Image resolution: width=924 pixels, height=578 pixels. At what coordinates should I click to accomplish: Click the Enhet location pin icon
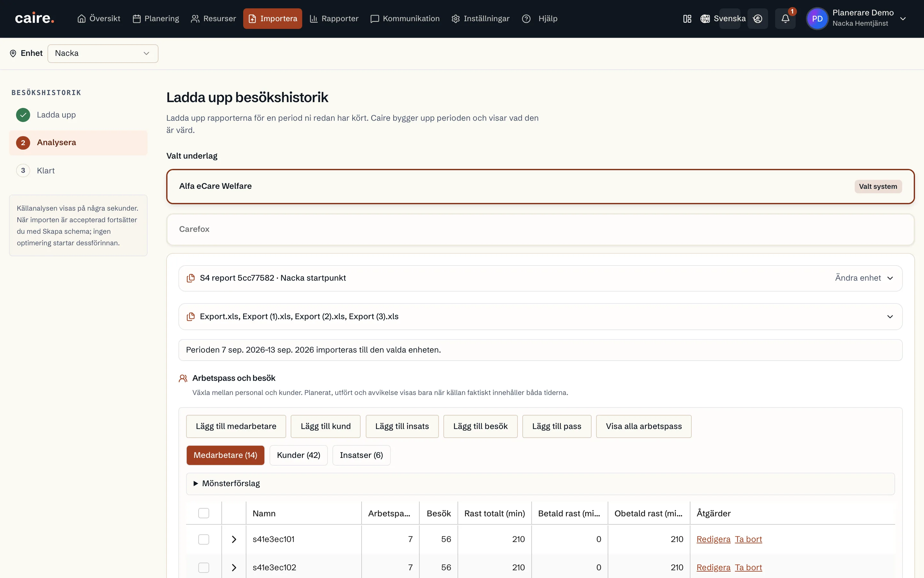pyautogui.click(x=13, y=54)
